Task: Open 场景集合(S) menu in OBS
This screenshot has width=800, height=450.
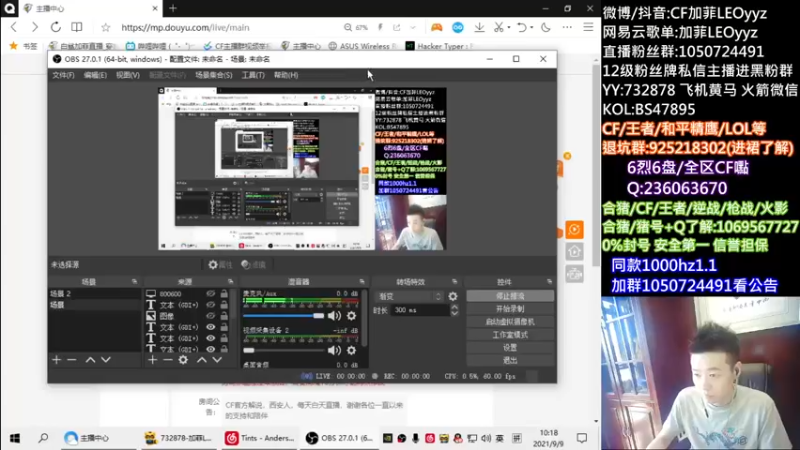Action: 214,75
